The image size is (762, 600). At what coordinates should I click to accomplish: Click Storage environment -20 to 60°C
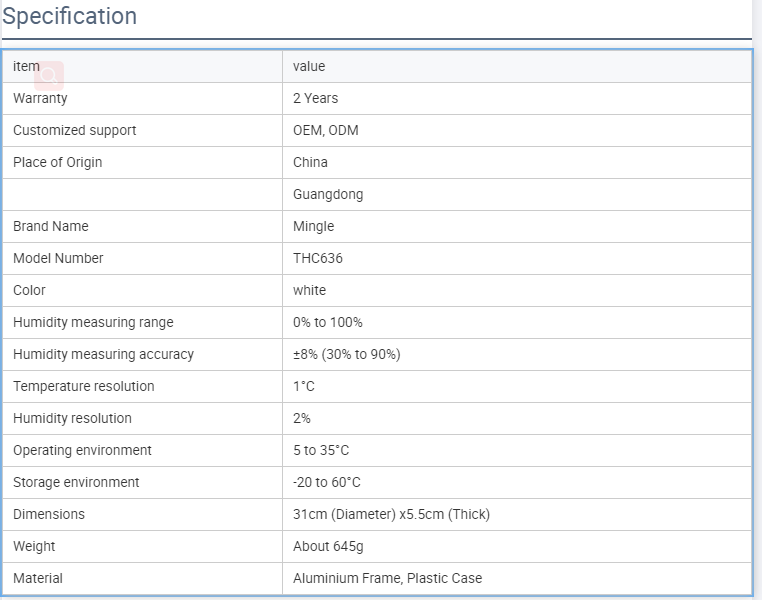coord(327,482)
